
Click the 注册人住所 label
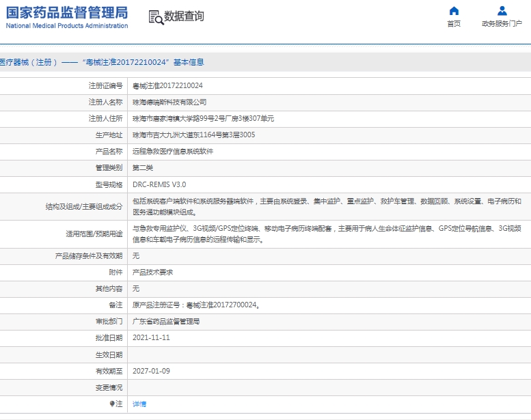(106, 118)
